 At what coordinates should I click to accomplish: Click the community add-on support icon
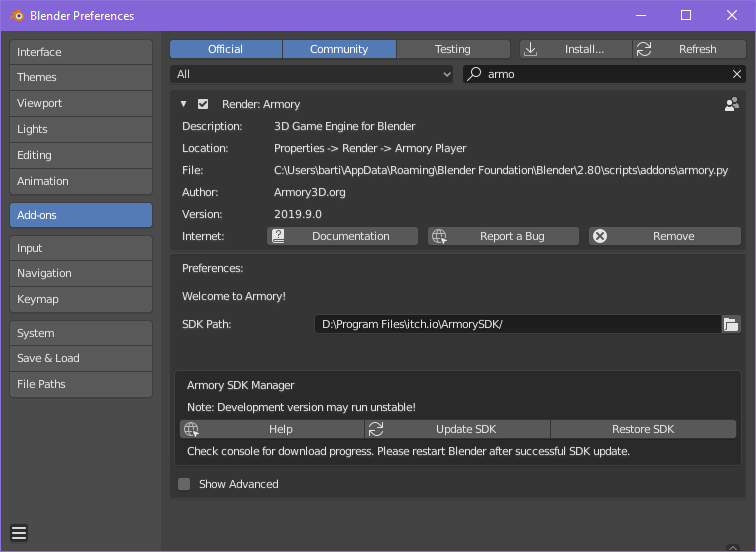coord(731,104)
